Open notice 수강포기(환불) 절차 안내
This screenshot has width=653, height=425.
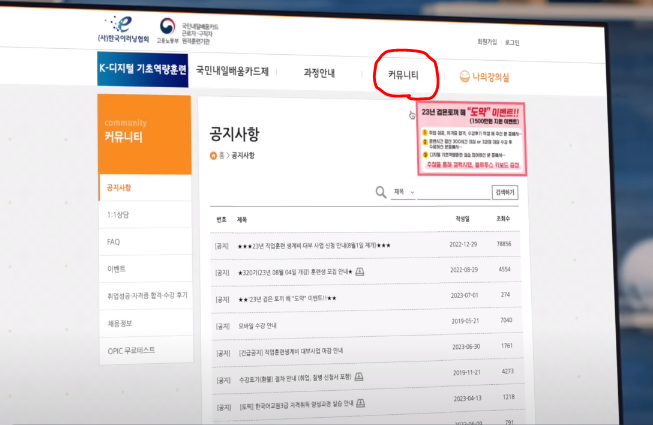coord(295,378)
